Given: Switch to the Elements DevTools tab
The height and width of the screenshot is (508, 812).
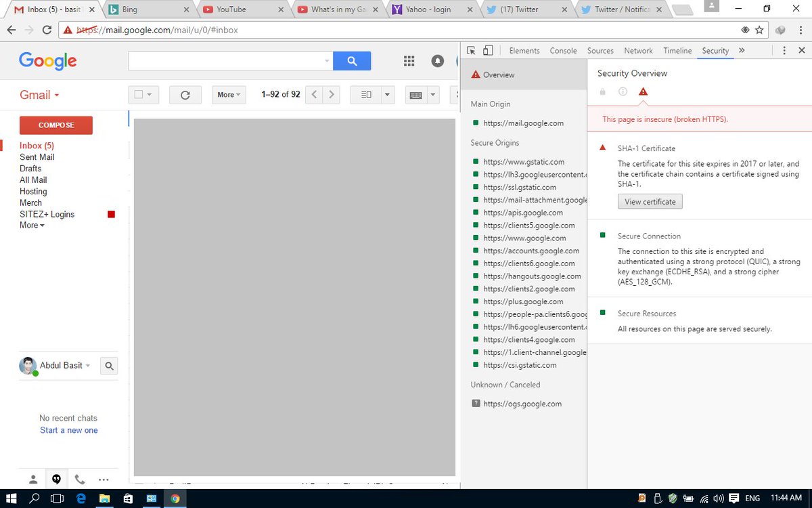Looking at the screenshot, I should pos(524,51).
